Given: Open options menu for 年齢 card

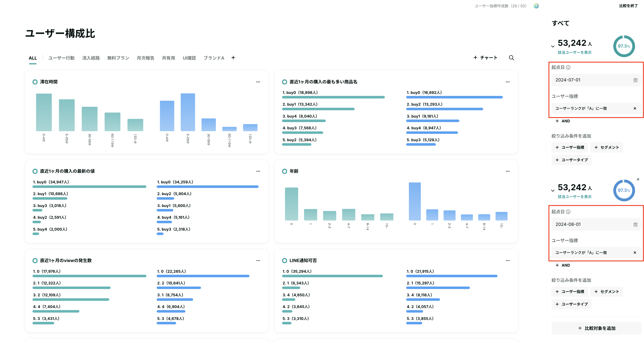Looking at the screenshot, I should [507, 171].
